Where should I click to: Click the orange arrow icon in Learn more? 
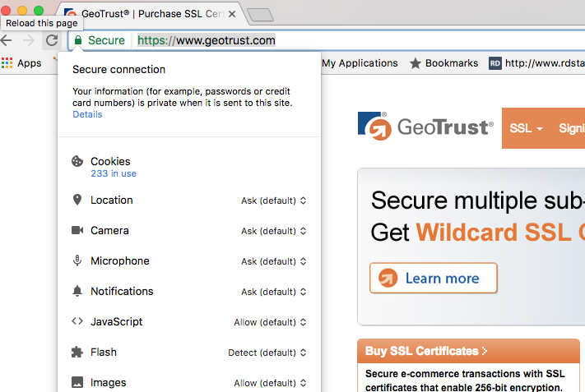tap(388, 278)
